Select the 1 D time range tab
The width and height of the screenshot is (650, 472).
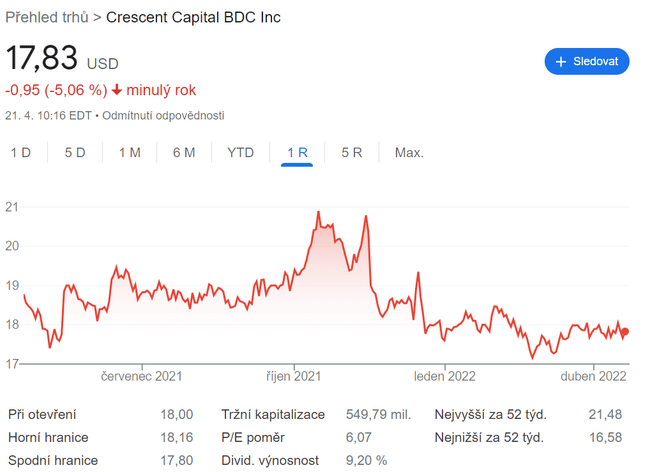[x=21, y=153]
